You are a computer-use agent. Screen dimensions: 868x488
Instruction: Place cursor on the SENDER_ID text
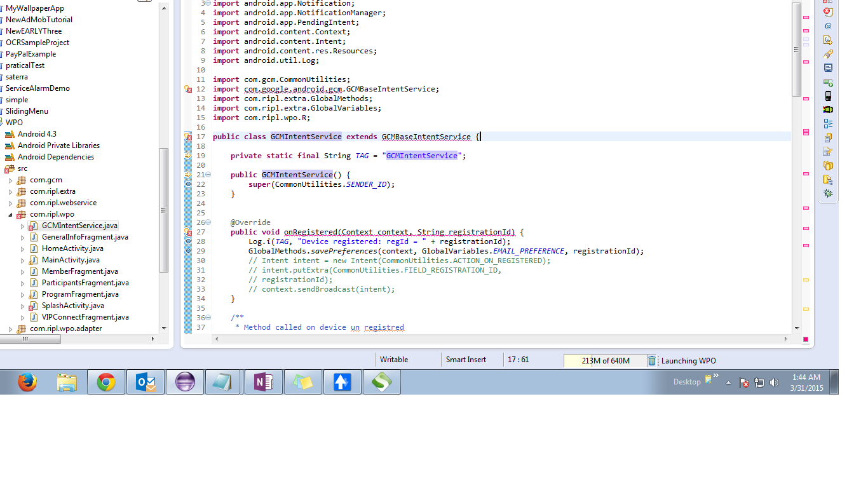pyautogui.click(x=367, y=184)
